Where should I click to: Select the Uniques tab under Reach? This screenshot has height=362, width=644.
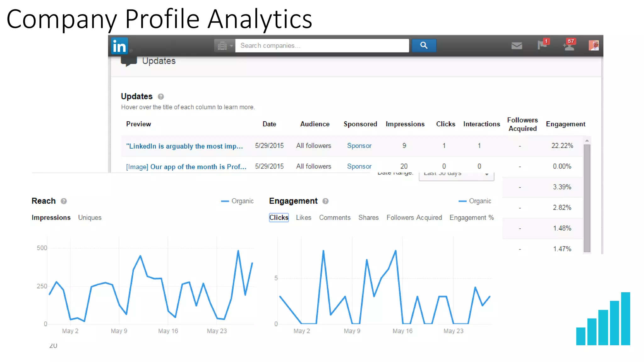(90, 218)
